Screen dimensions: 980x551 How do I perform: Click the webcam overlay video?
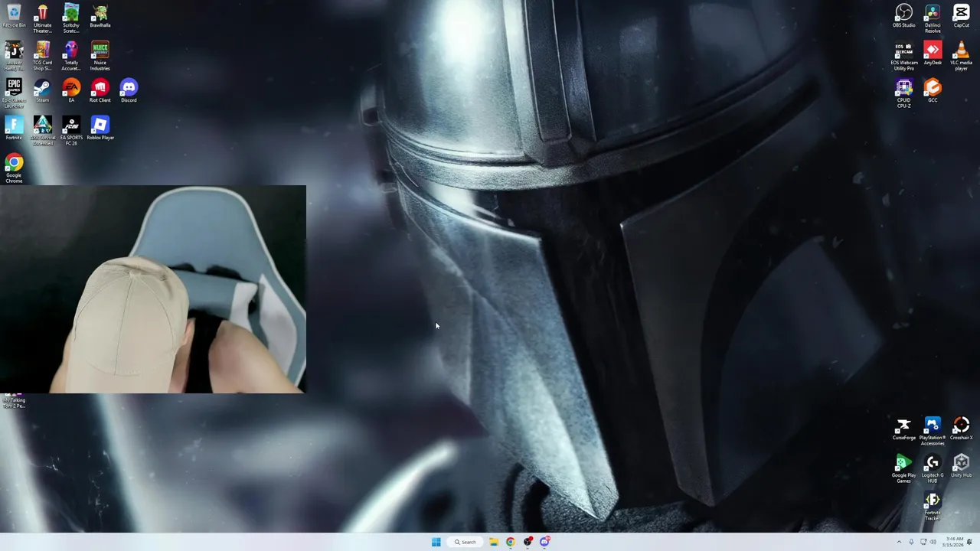tap(153, 289)
